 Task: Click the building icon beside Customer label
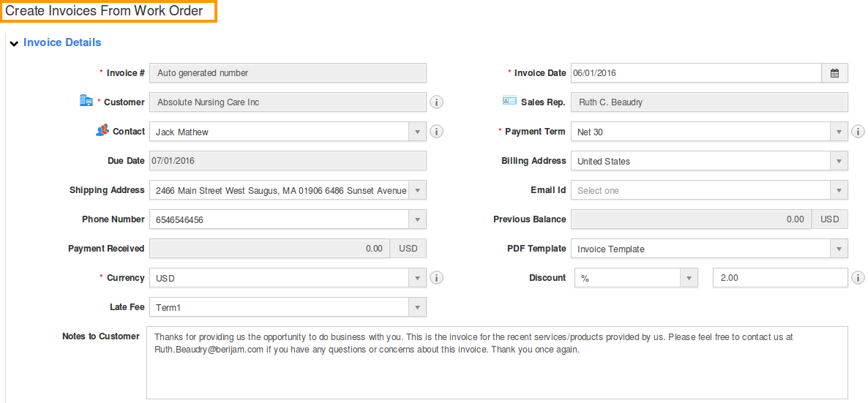(x=86, y=100)
